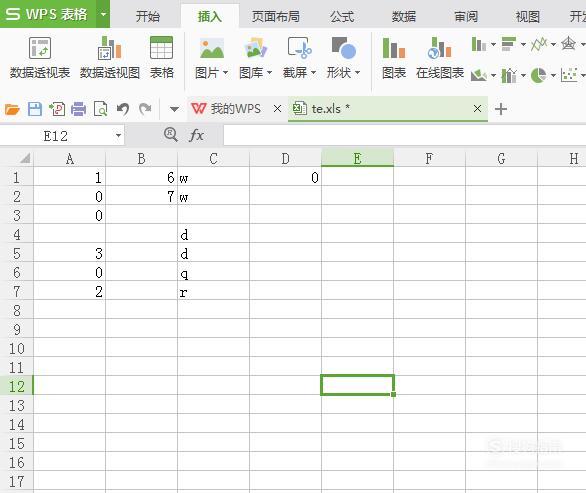The width and height of the screenshot is (586, 493).
Task: Insert a chart with 图表 icon
Action: tap(394, 57)
